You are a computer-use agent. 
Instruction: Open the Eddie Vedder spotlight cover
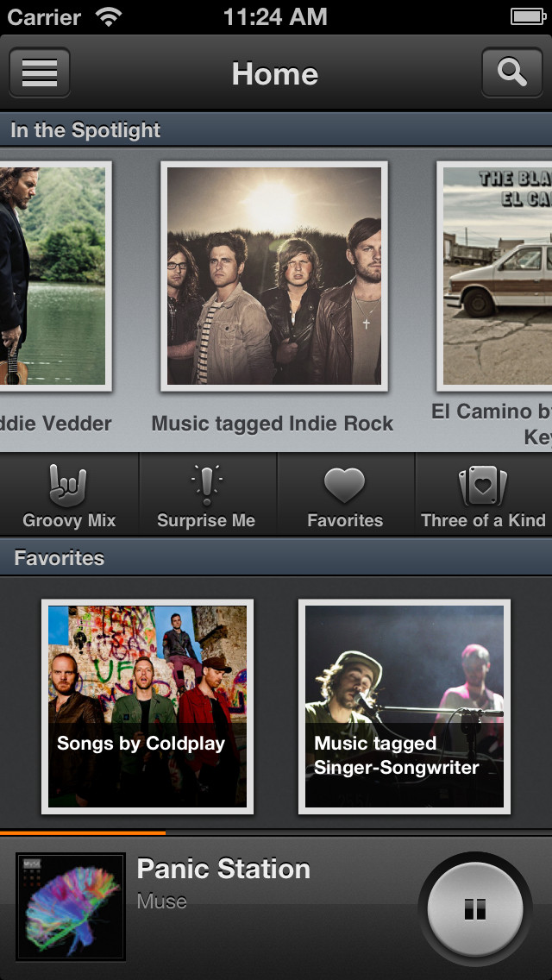point(56,276)
